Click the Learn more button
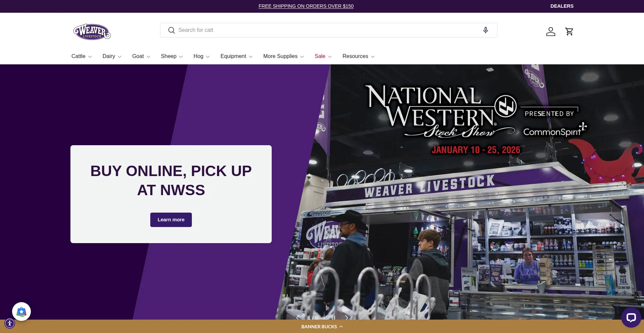This screenshot has width=644, height=333. (x=171, y=220)
